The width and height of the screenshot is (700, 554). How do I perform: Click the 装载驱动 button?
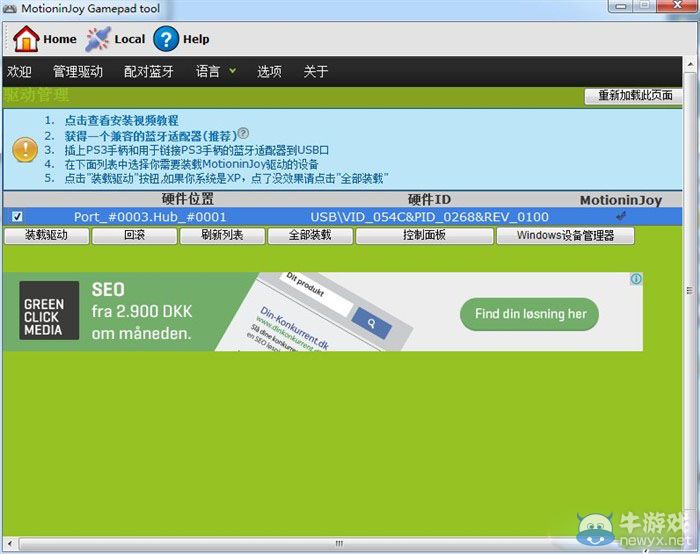coord(46,235)
